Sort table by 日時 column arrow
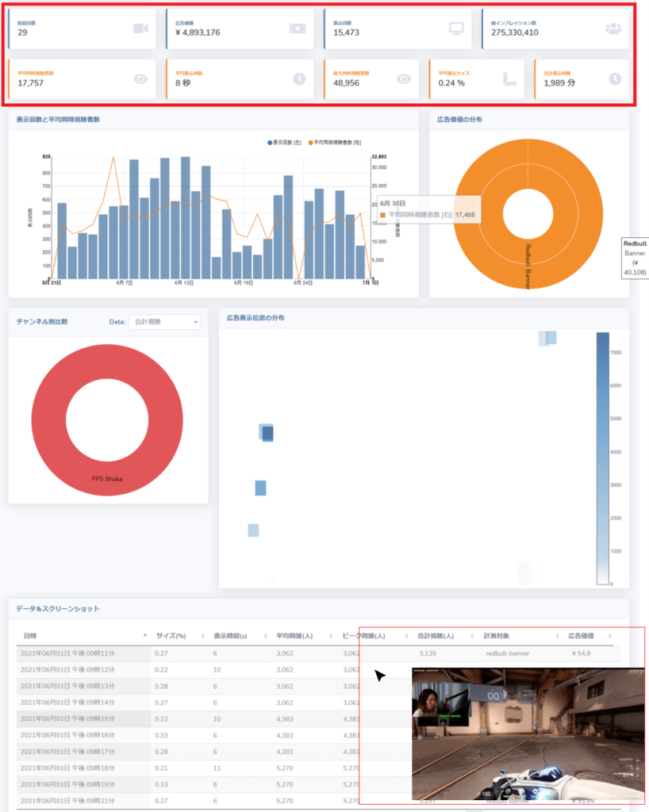Viewport: 649px width, 812px height. pos(145,635)
